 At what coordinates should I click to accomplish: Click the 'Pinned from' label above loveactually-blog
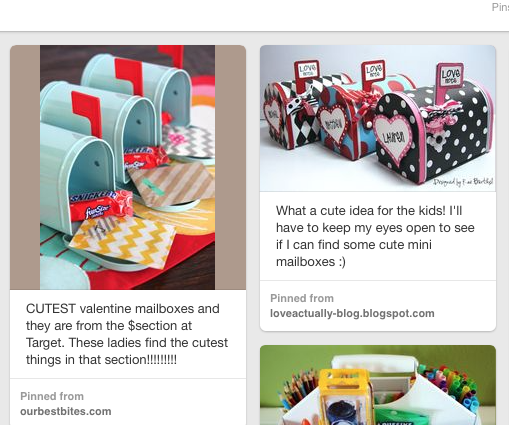pos(302,298)
